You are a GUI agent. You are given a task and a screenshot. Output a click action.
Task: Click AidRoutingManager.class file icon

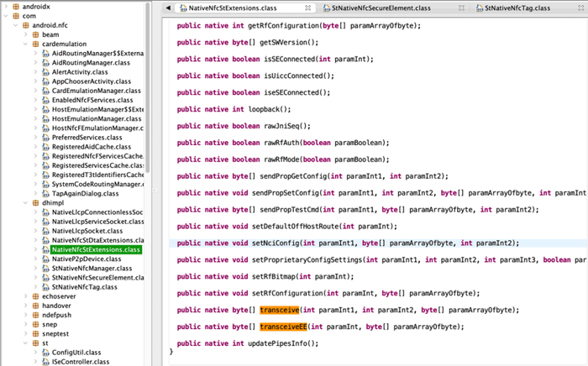tap(45, 63)
